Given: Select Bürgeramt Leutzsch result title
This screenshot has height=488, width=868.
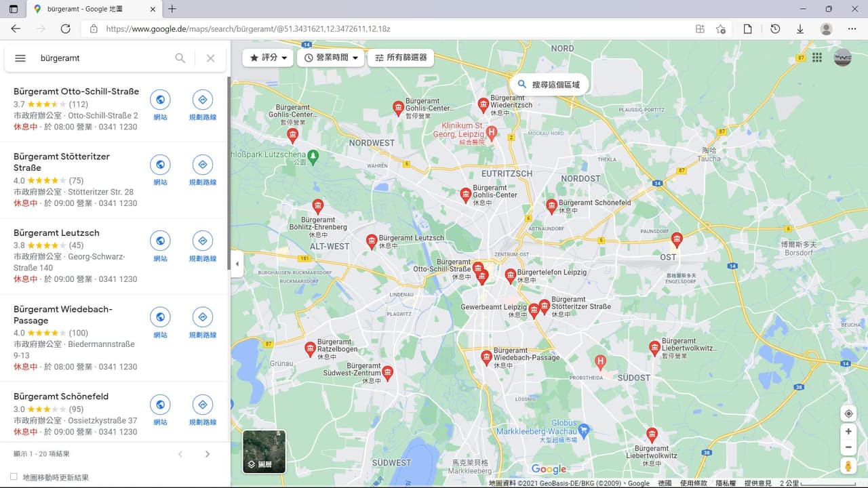Looking at the screenshot, I should tap(56, 232).
